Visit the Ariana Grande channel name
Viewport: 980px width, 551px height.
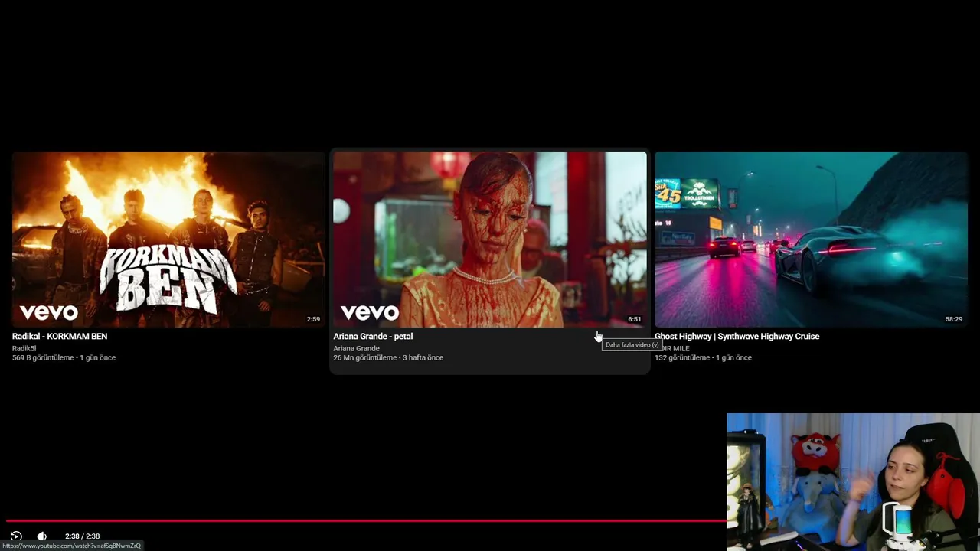pyautogui.click(x=356, y=348)
